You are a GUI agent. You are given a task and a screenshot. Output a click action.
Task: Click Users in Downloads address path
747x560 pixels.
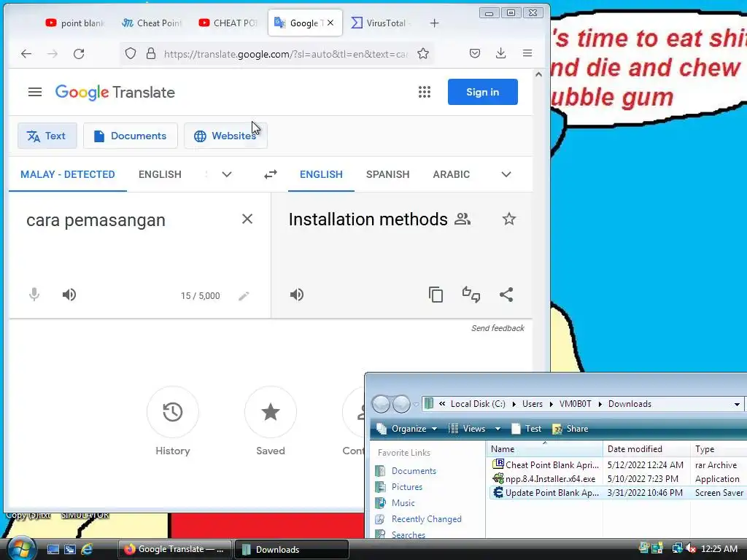[x=532, y=404]
